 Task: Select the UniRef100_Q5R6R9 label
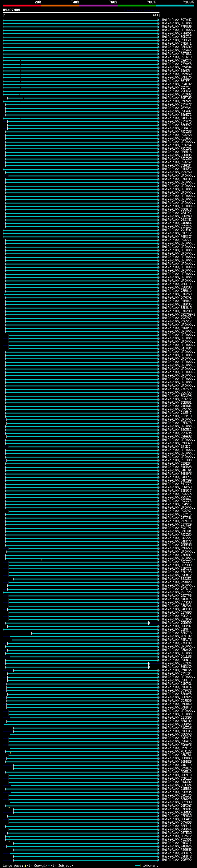(177, 623)
